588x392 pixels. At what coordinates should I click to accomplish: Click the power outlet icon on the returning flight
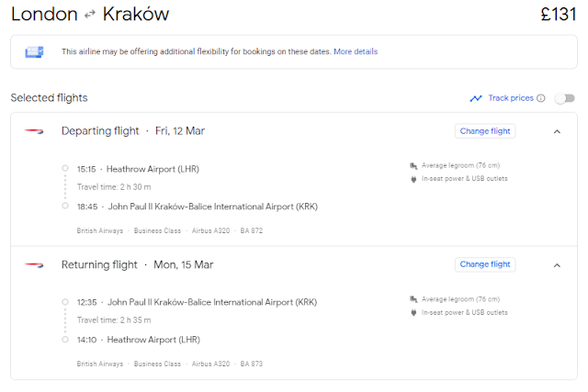click(x=413, y=312)
